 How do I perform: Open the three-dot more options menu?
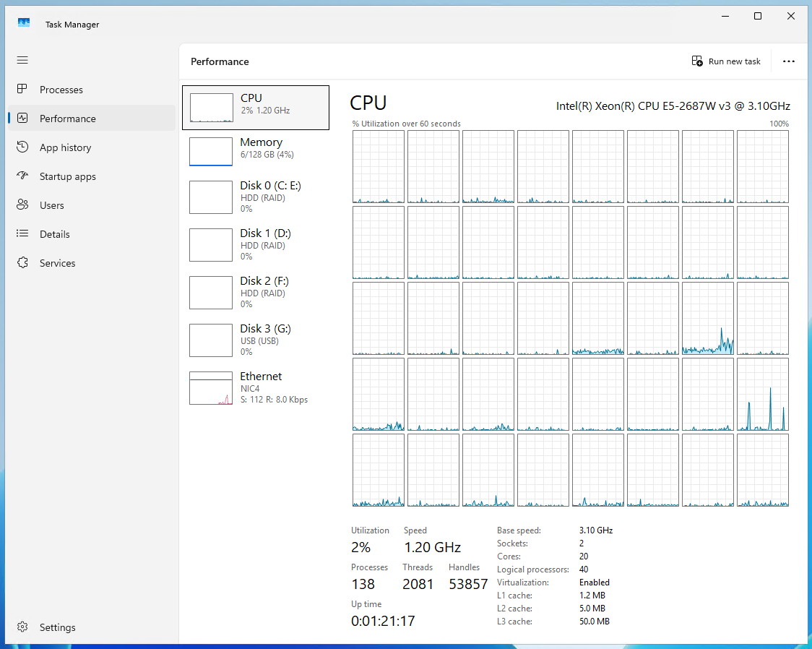(x=789, y=61)
